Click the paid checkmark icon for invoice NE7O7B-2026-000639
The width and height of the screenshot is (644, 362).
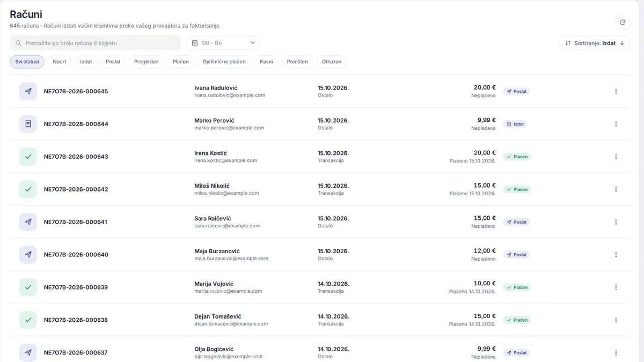(28, 287)
